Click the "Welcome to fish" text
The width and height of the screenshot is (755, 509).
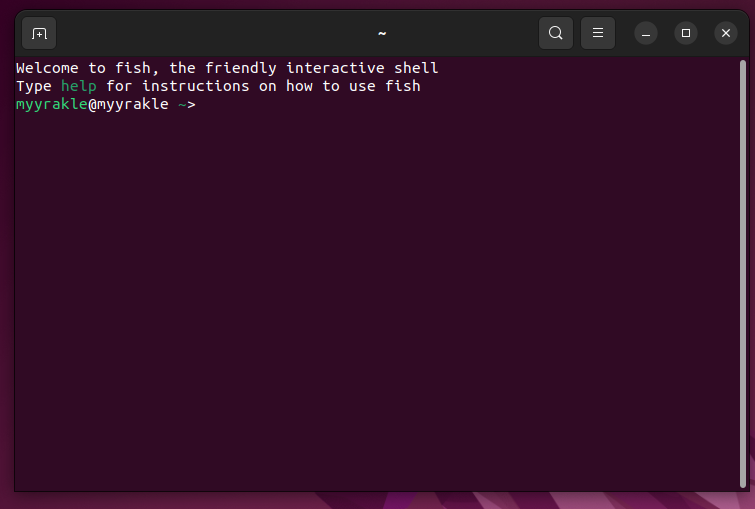78,68
